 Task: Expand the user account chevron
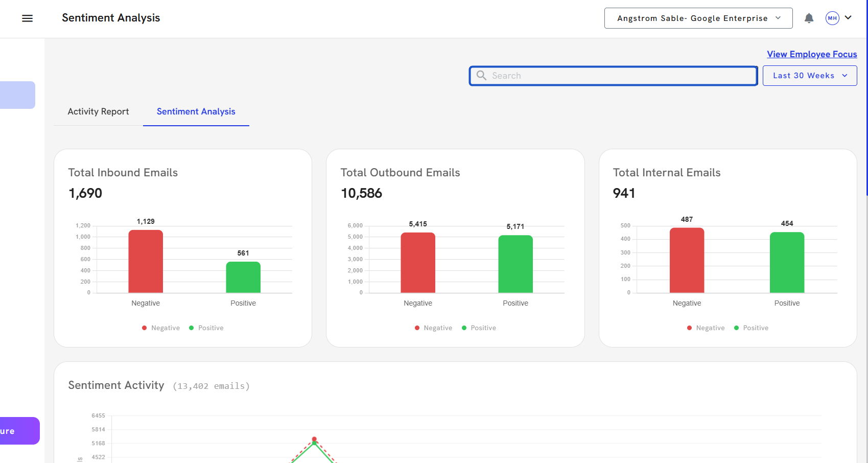click(x=848, y=18)
